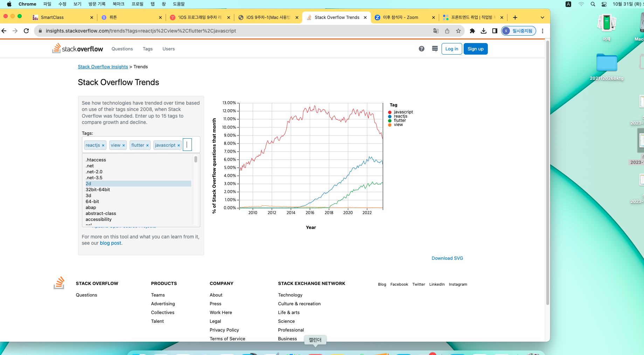Close the Stack Overflow Trends tab
Image resolution: width=644 pixels, height=355 pixels.
[x=365, y=18]
